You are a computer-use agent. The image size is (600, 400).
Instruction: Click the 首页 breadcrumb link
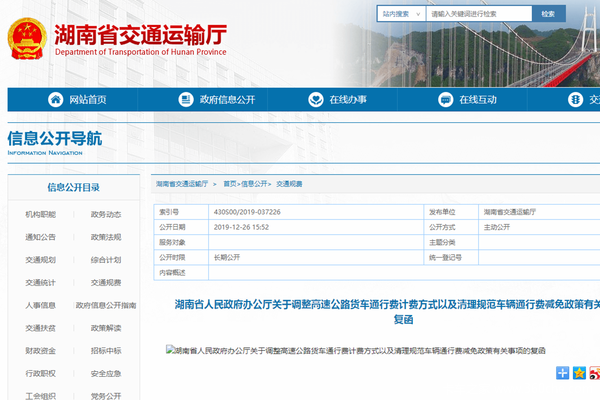pyautogui.click(x=230, y=184)
